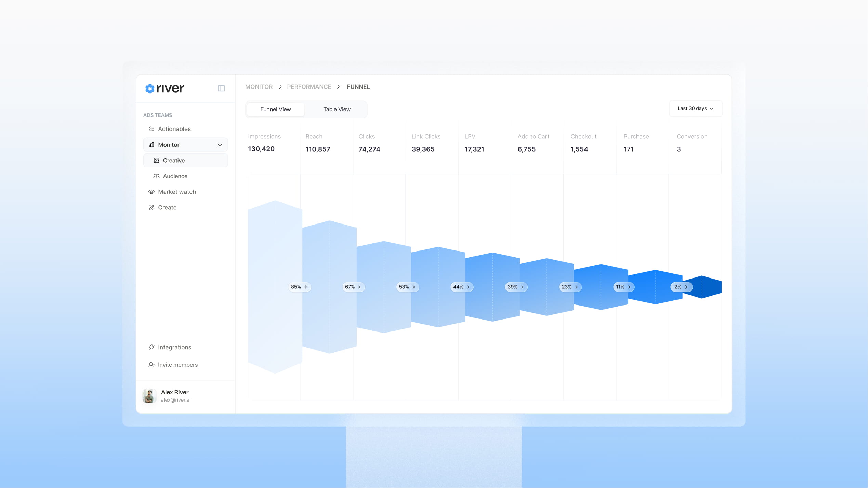Go to PERFORMANCE in the breadcrumb
This screenshot has height=488, width=868.
pos(309,87)
